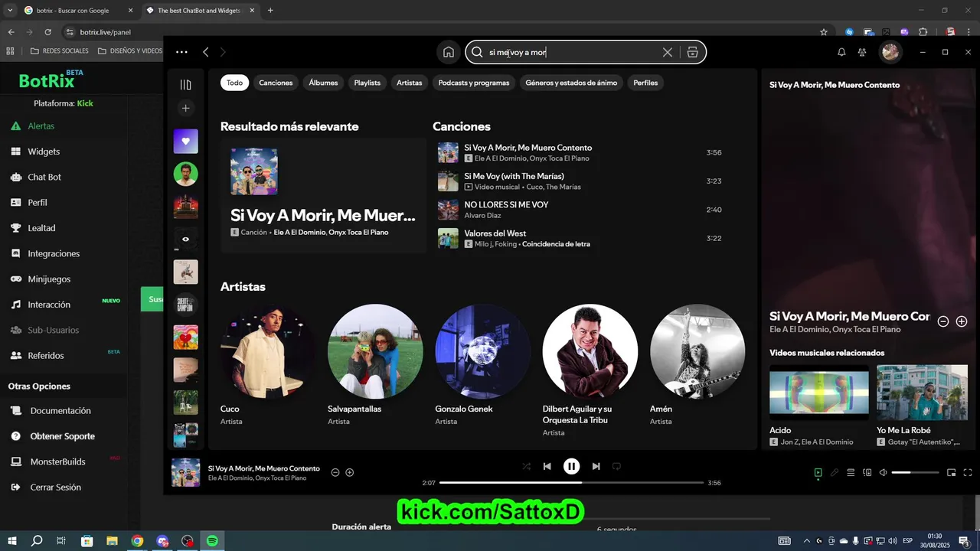
Task: Open Integraciones in BotRix sidebar
Action: 54,253
